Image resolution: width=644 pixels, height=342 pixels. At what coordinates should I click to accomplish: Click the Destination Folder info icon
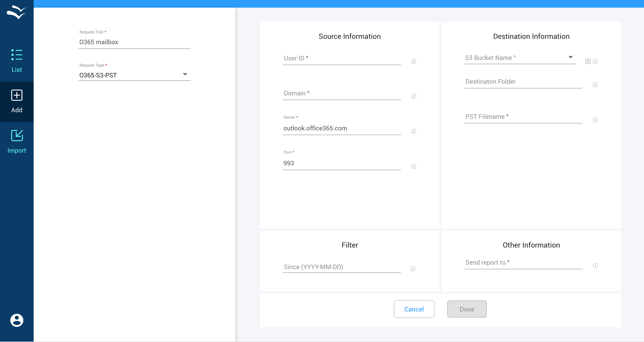pyautogui.click(x=595, y=85)
